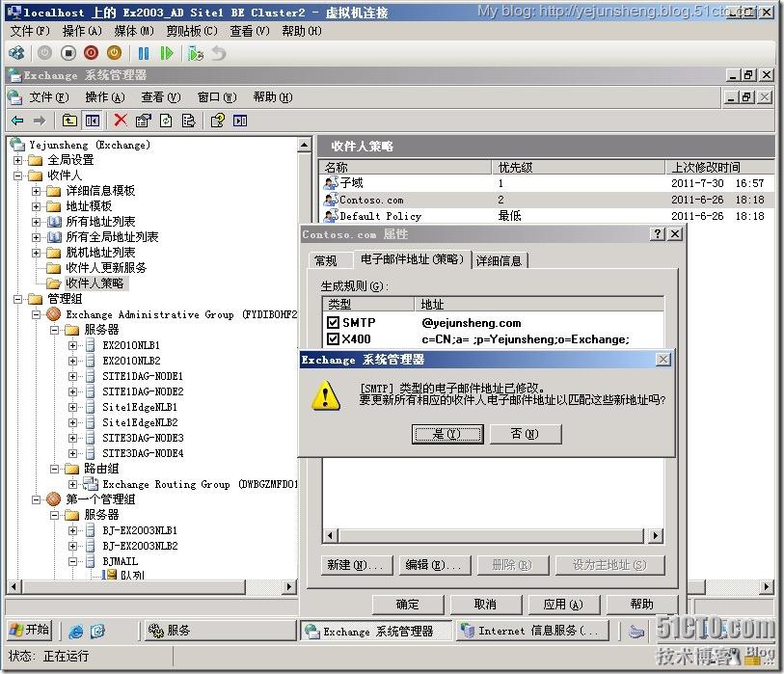This screenshot has height=674, width=784.
Task: Click the 帮助 button in properties dialog
Action: click(642, 605)
